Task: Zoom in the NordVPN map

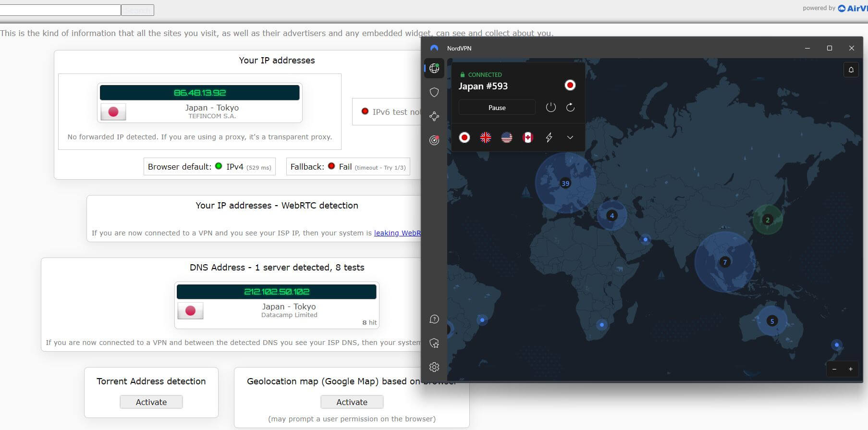Action: point(850,369)
